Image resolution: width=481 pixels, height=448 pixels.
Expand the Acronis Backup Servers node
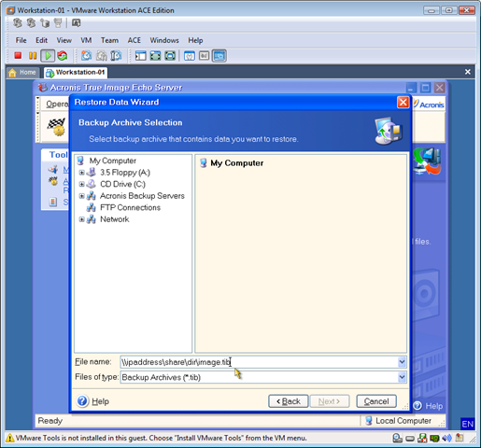(x=81, y=196)
